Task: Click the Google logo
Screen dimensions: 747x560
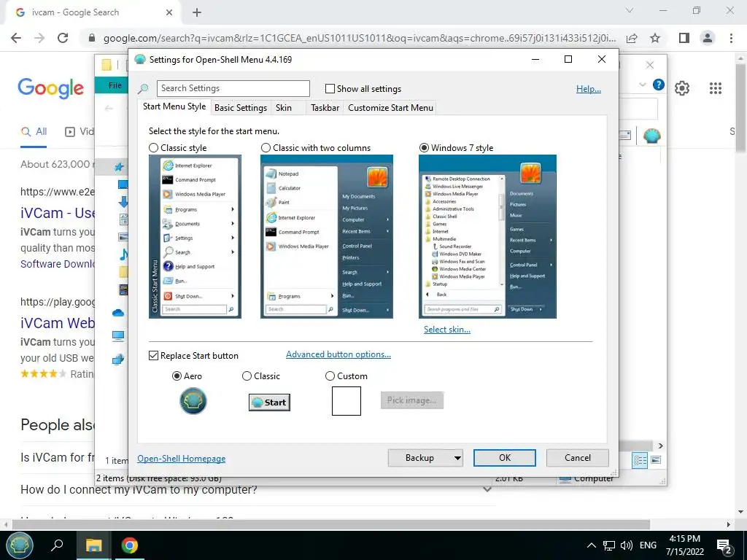Action: 50,88
